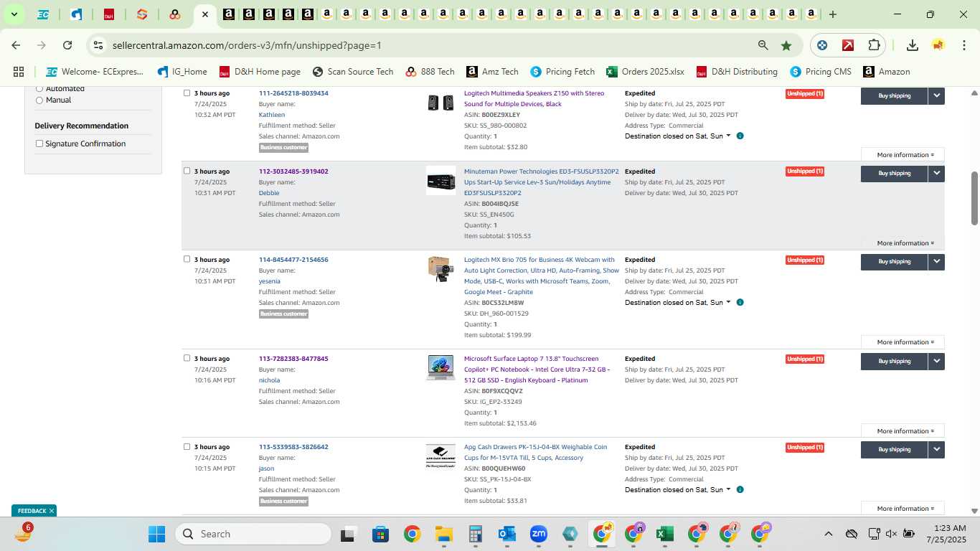
Task: Open buyer Kathleen's profile link
Action: [x=272, y=115]
